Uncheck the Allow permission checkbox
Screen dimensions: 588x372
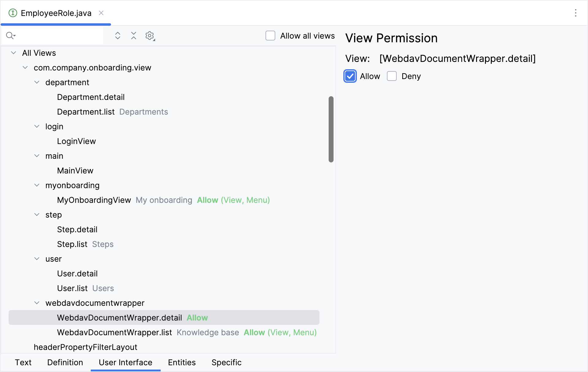tap(350, 76)
